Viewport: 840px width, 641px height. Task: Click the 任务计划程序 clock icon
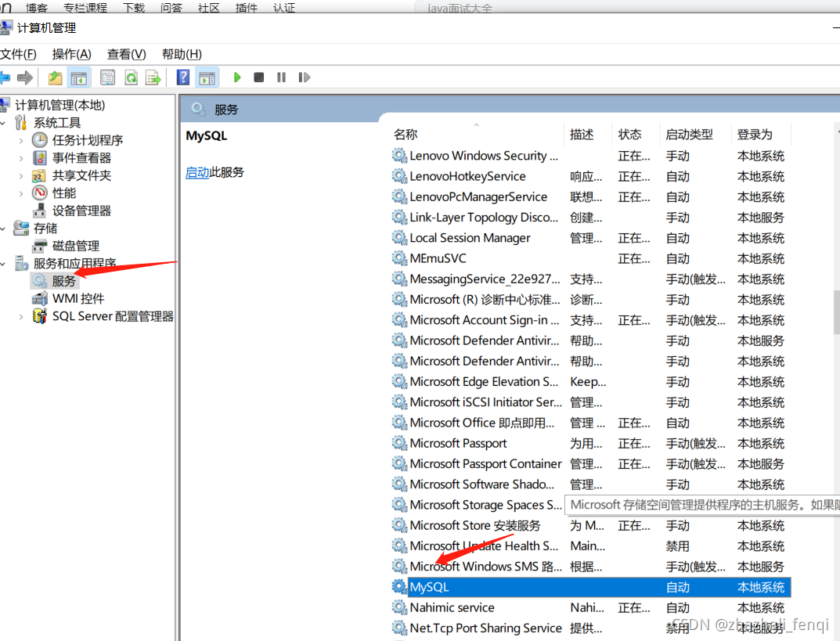pos(40,140)
